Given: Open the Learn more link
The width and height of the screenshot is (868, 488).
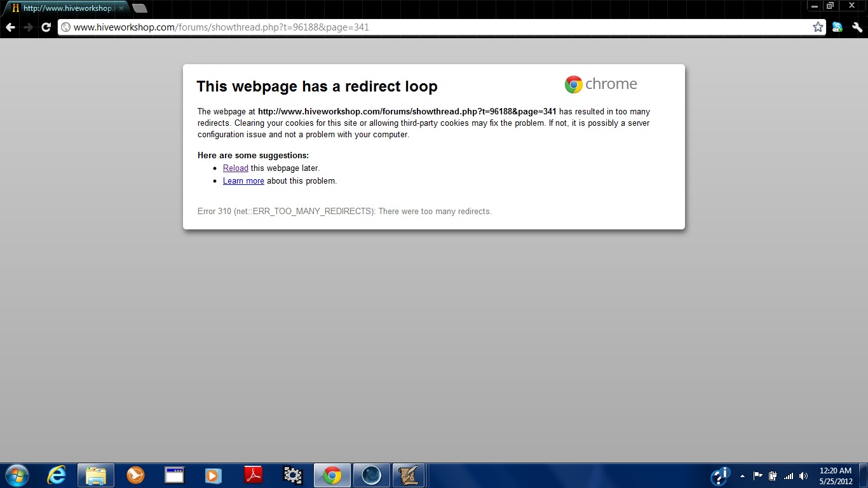Looking at the screenshot, I should pos(243,181).
